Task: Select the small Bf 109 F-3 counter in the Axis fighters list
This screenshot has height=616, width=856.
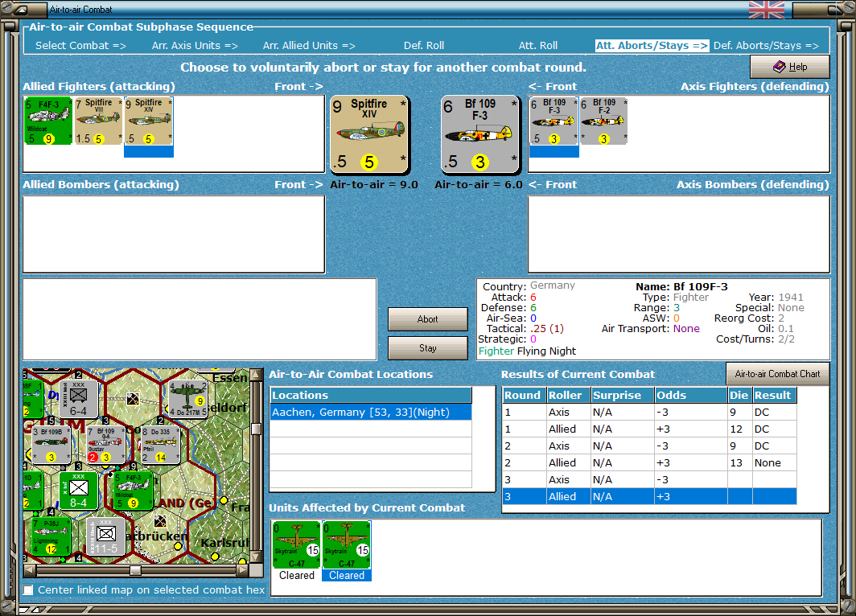Action: [554, 121]
